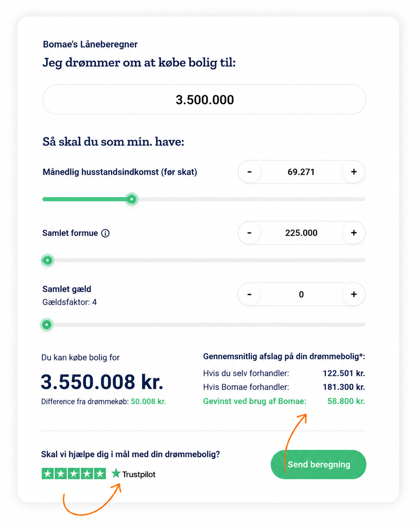Increase Samlet gæld with plus button
Image resolution: width=420 pixels, height=525 pixels.
[354, 294]
